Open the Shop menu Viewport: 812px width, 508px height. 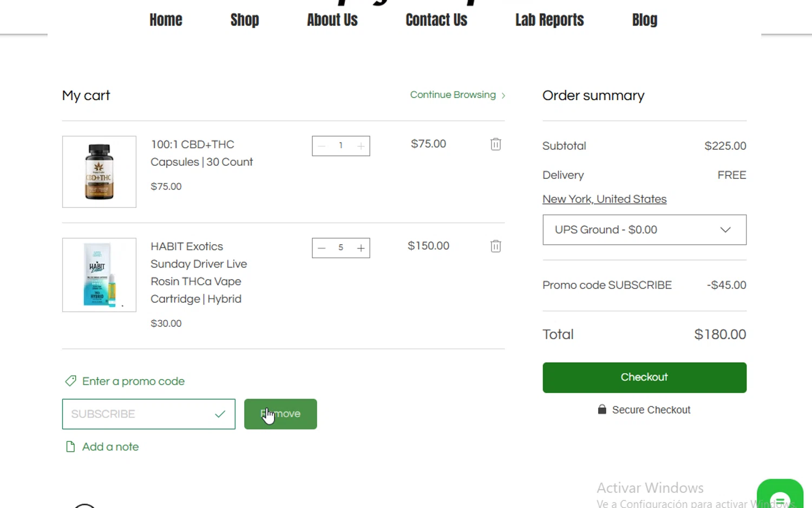coord(245,20)
